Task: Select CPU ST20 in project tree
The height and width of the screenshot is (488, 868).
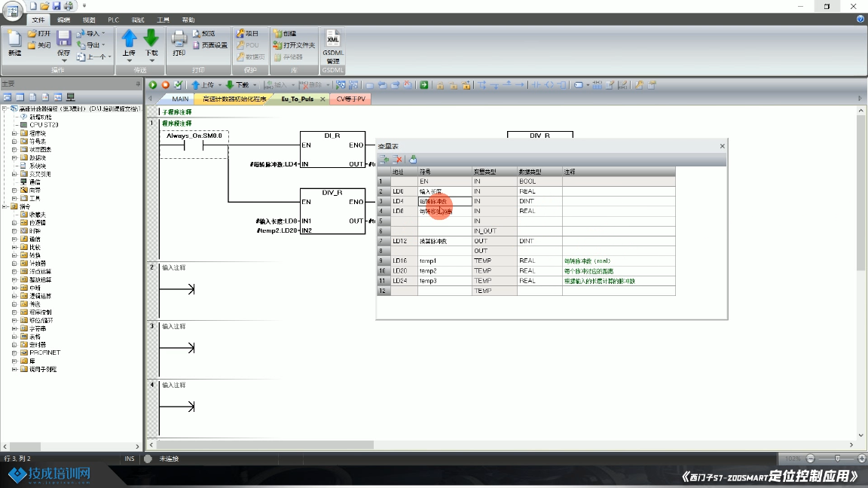Action: point(44,125)
